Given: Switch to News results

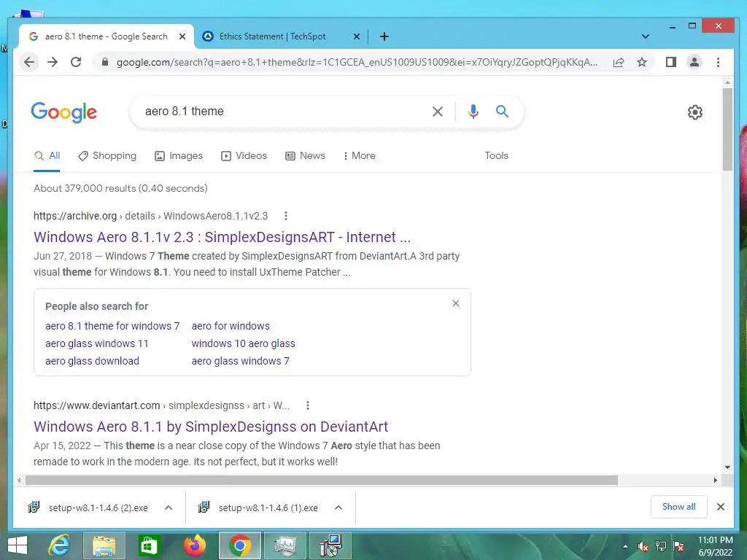Looking at the screenshot, I should click(305, 156).
